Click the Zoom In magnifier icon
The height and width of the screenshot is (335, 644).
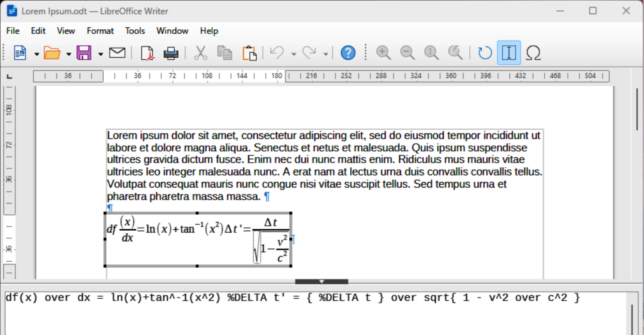[383, 53]
